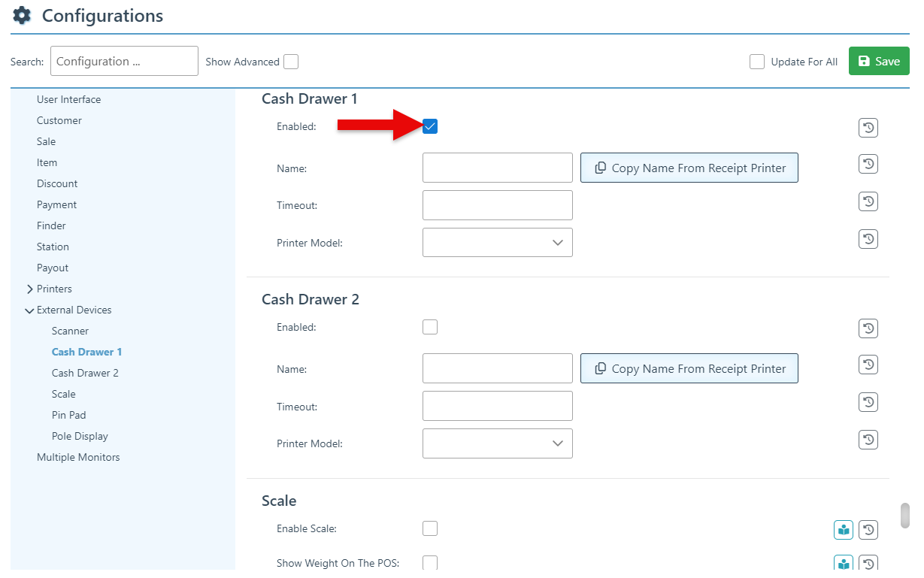Click history icon beside Cash Drawer 2 Printer Model
The height and width of the screenshot is (578, 924).
[x=868, y=440]
